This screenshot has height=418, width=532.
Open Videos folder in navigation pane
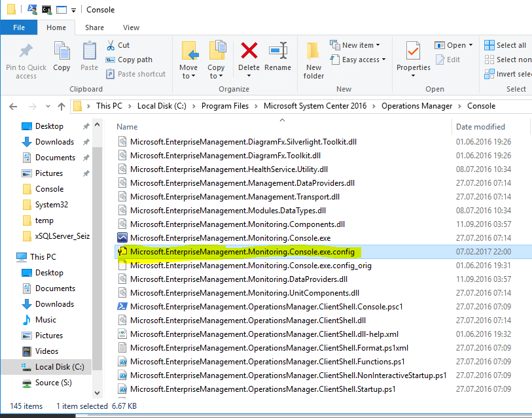(41, 351)
